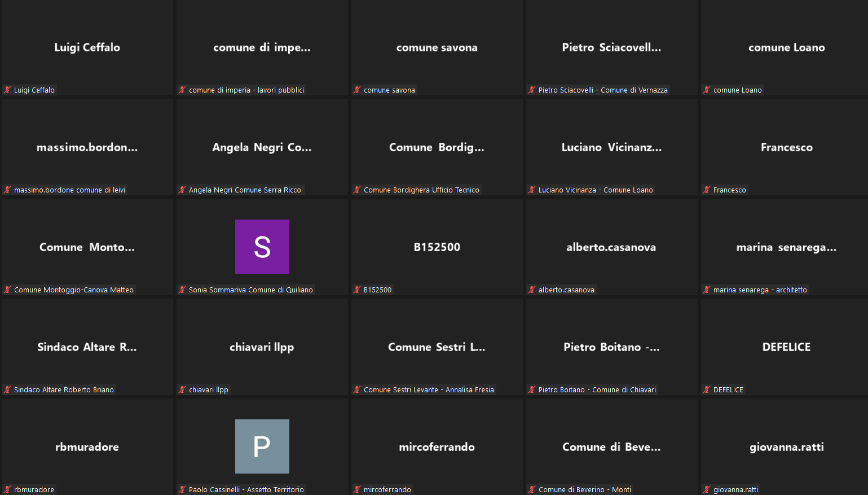868x495 pixels.
Task: Click the 'Sonia Sommariva Comune di Quiliano' caption
Action: tap(251, 290)
